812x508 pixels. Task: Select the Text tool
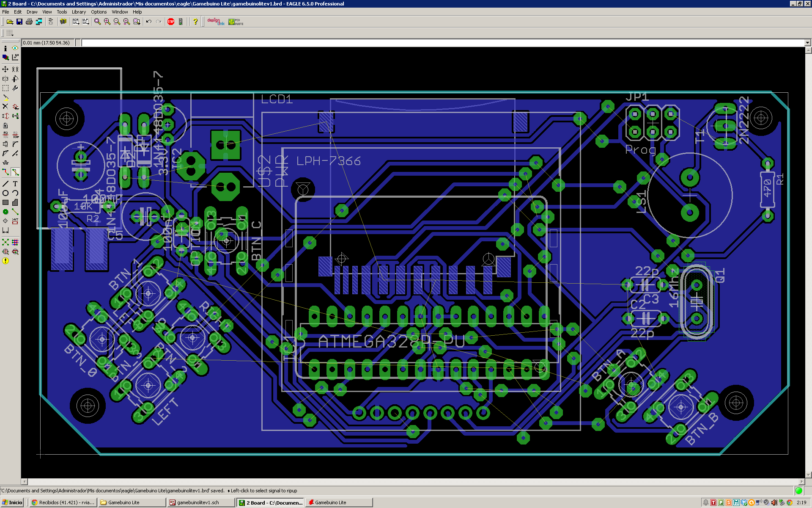(15, 184)
